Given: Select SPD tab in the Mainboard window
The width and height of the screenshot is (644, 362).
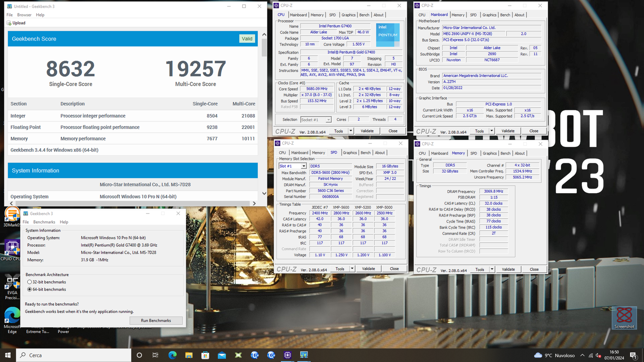Looking at the screenshot, I should click(473, 15).
